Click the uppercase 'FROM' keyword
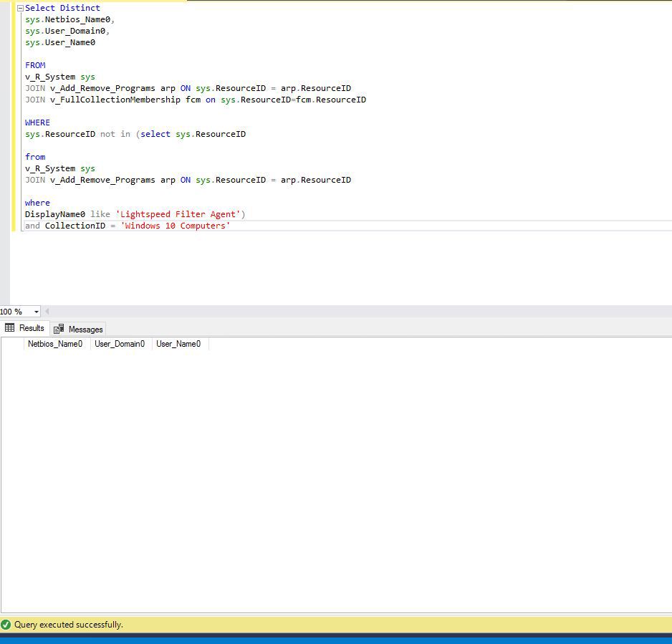The width and height of the screenshot is (672, 644). (x=35, y=66)
